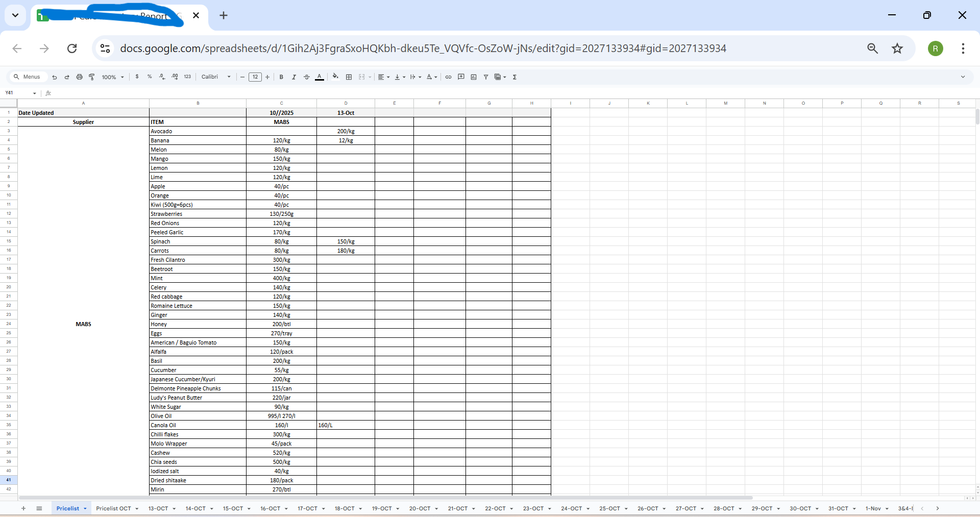
Task: Open the tab search dropdown chevron
Action: pyautogui.click(x=15, y=15)
